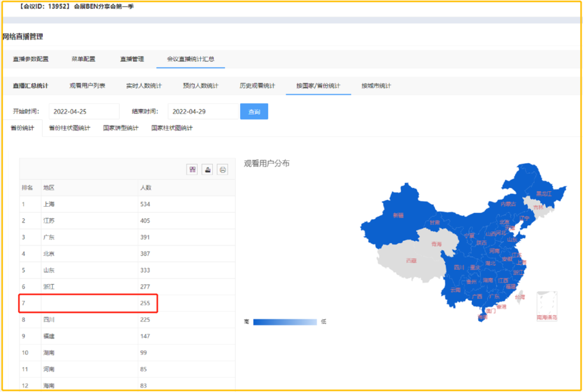Click the count value 534
The image size is (583, 392).
click(x=145, y=204)
